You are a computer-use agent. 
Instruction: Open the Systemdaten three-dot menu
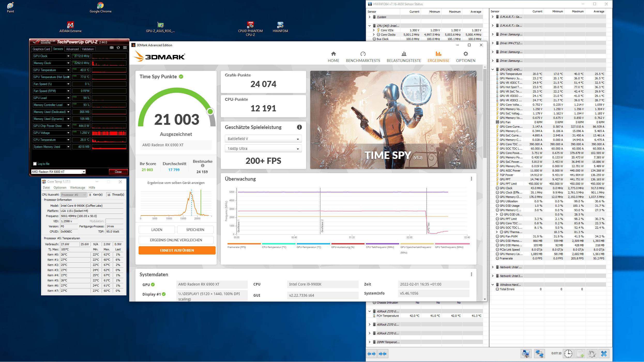point(471,274)
